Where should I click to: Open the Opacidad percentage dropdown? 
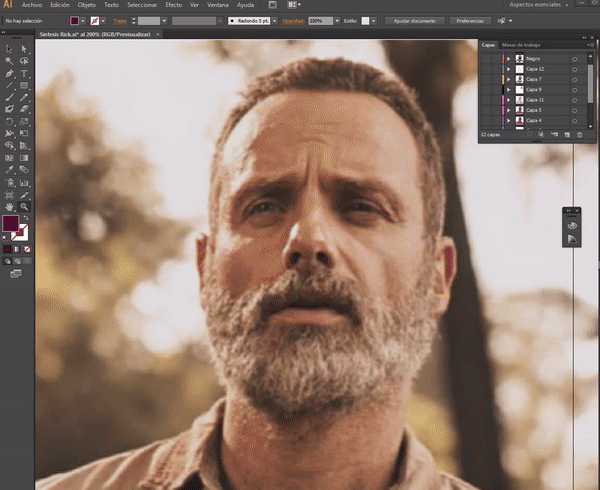click(x=337, y=21)
